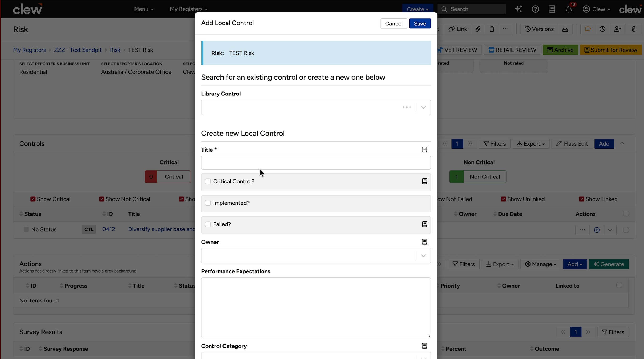Select all controls header checkbox
The height and width of the screenshot is (359, 644).
[626, 214]
